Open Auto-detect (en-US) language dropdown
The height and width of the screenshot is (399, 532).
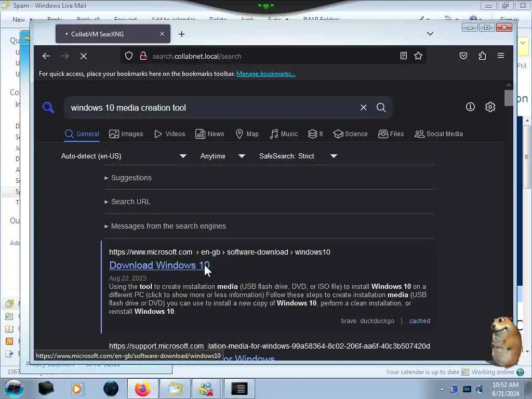[124, 156]
